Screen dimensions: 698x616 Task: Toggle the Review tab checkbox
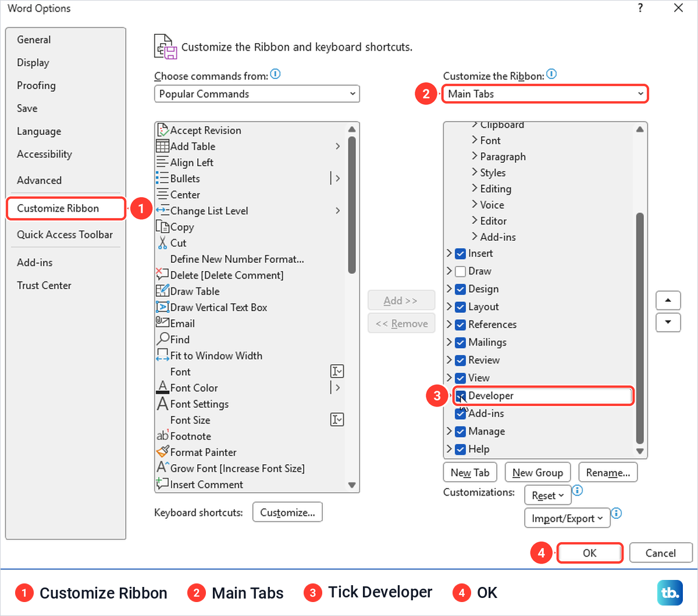click(460, 361)
